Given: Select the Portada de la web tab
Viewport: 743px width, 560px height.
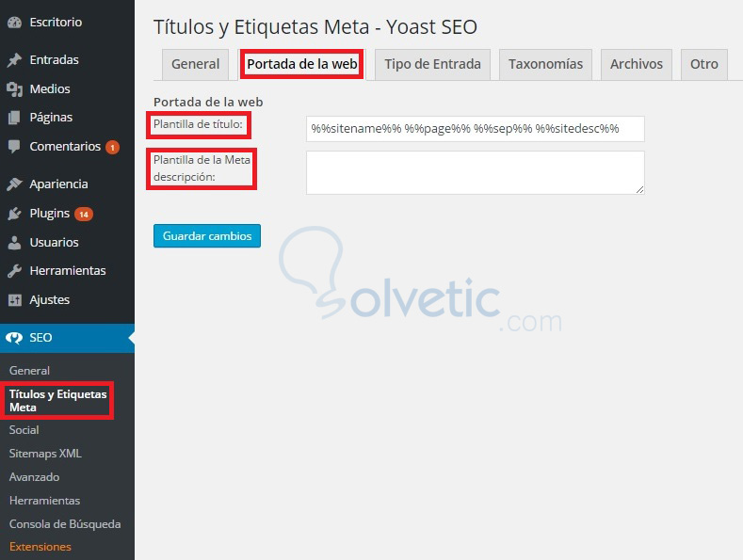Looking at the screenshot, I should [302, 64].
